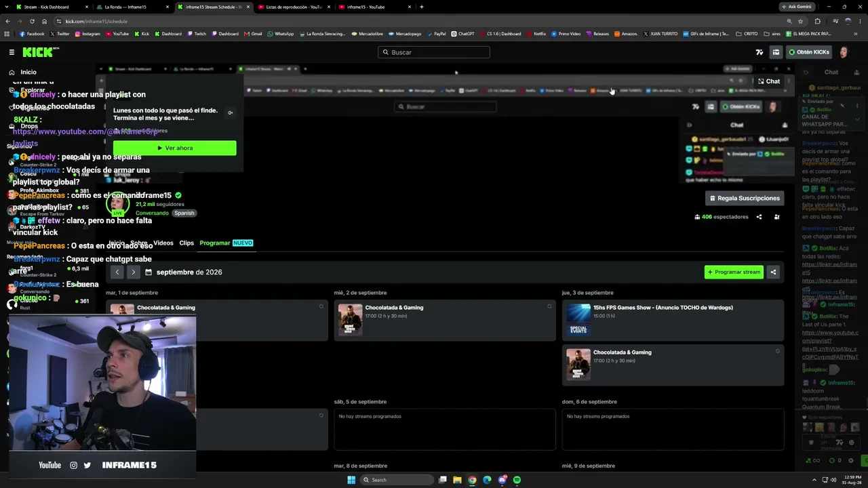Go to Inicio in the sidebar
The width and height of the screenshot is (868, 488).
28,72
